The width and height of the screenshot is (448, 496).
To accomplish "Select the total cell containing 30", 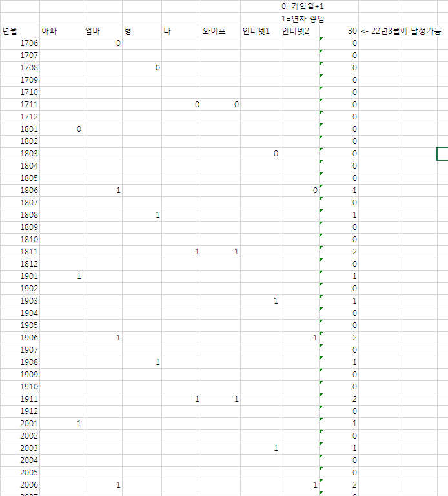I will 339,31.
